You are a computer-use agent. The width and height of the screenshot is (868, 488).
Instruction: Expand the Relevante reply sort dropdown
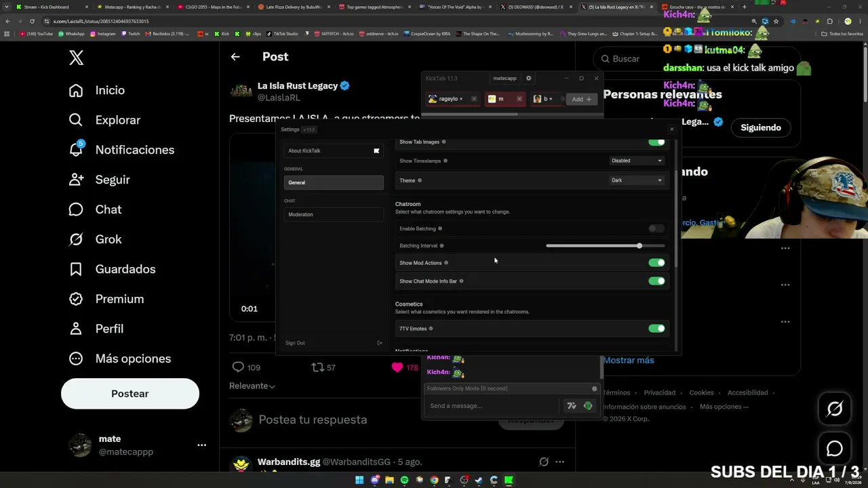coord(252,386)
